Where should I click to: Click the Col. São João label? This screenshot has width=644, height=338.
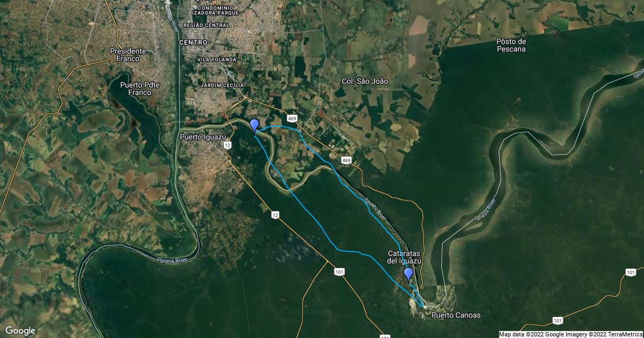(365, 81)
